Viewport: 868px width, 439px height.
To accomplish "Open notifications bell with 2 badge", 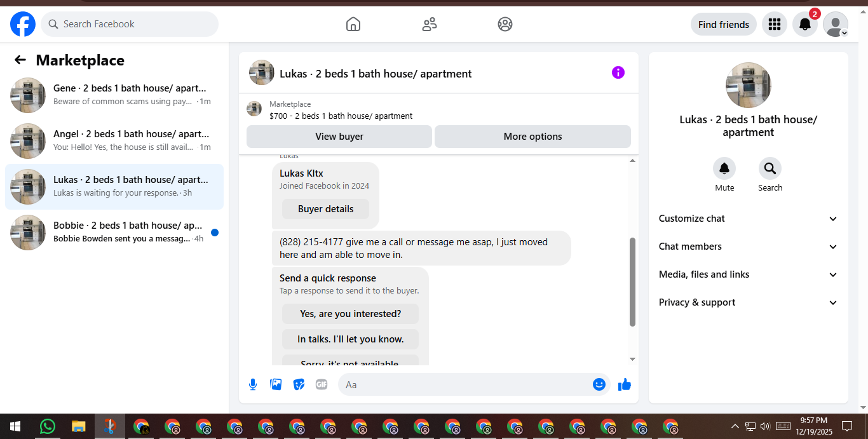I will coord(805,24).
